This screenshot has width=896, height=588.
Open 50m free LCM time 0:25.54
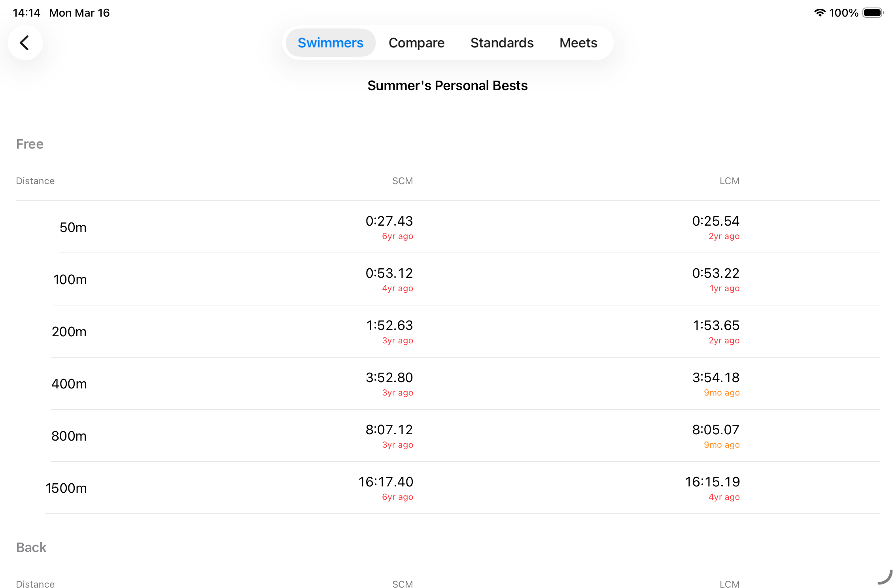pos(715,221)
